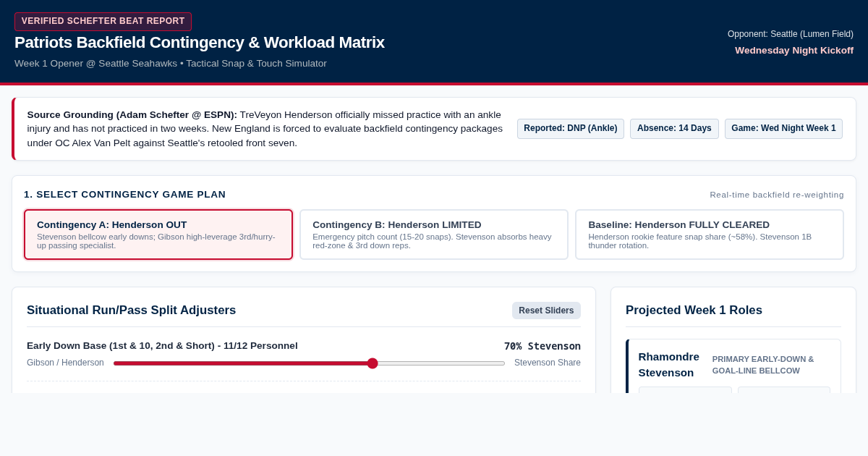The height and width of the screenshot is (456, 868).
Task: Click the Projected Week 1 Roles heading
Action: point(694,311)
